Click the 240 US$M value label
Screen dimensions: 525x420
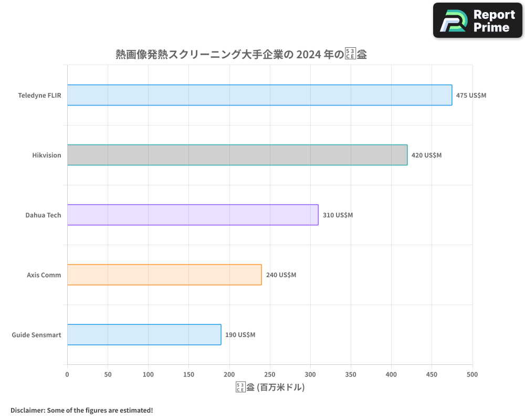(281, 275)
